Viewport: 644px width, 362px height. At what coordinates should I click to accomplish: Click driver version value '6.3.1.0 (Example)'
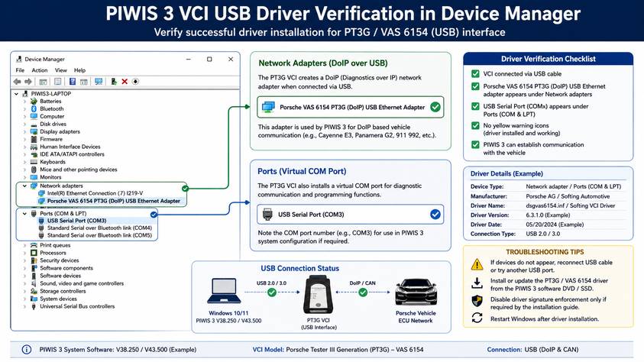point(548,215)
